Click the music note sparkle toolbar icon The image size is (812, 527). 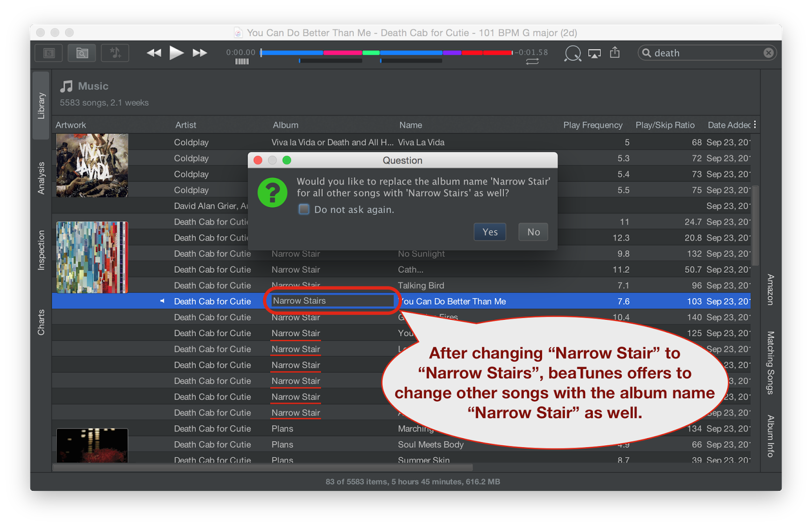[115, 53]
